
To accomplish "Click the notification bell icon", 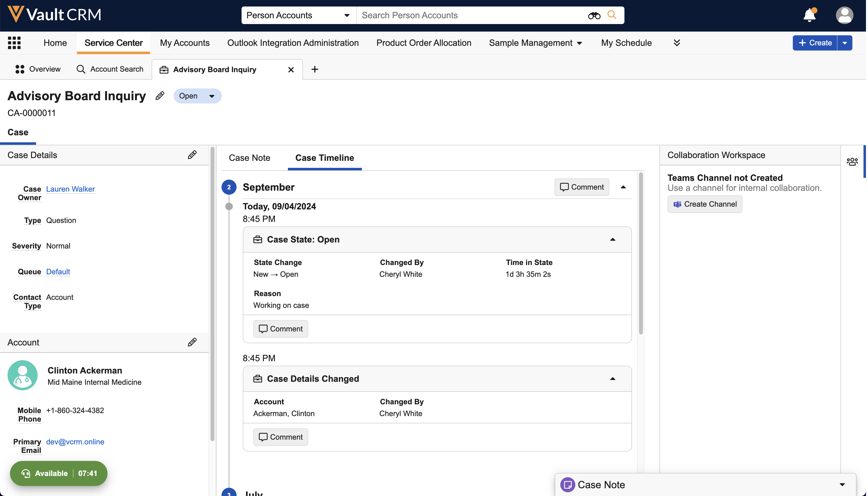I will click(809, 15).
